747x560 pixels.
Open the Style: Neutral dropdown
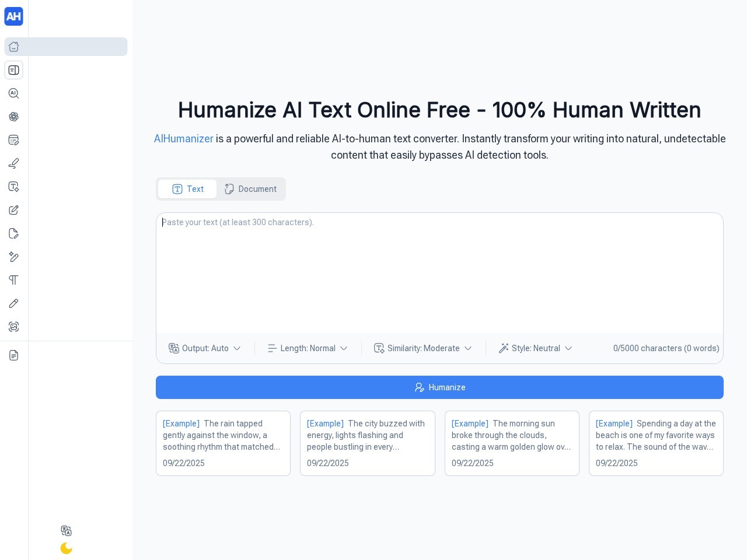click(535, 348)
